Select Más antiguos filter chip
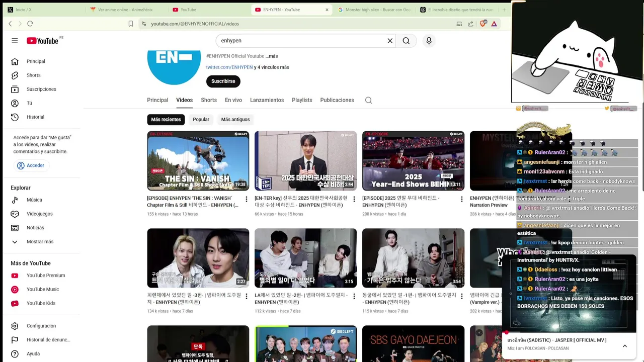 pyautogui.click(x=235, y=120)
